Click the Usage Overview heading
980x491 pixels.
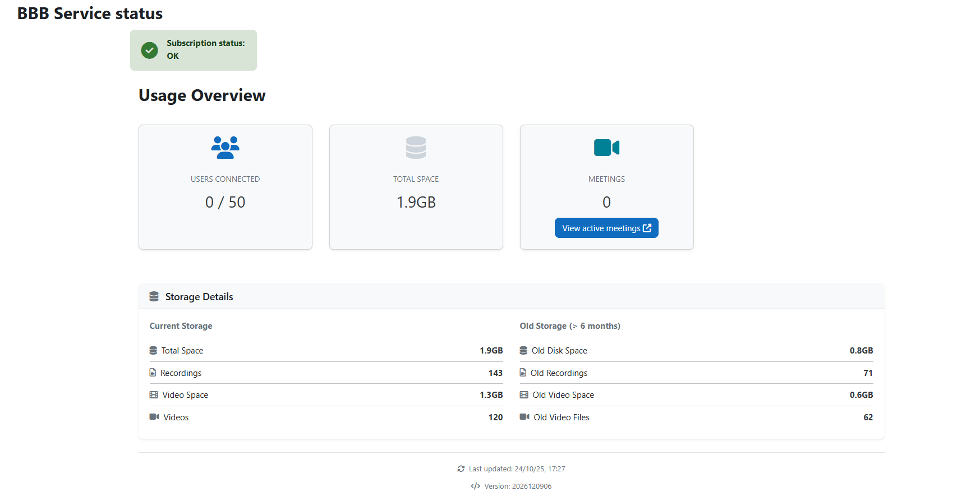click(x=202, y=95)
